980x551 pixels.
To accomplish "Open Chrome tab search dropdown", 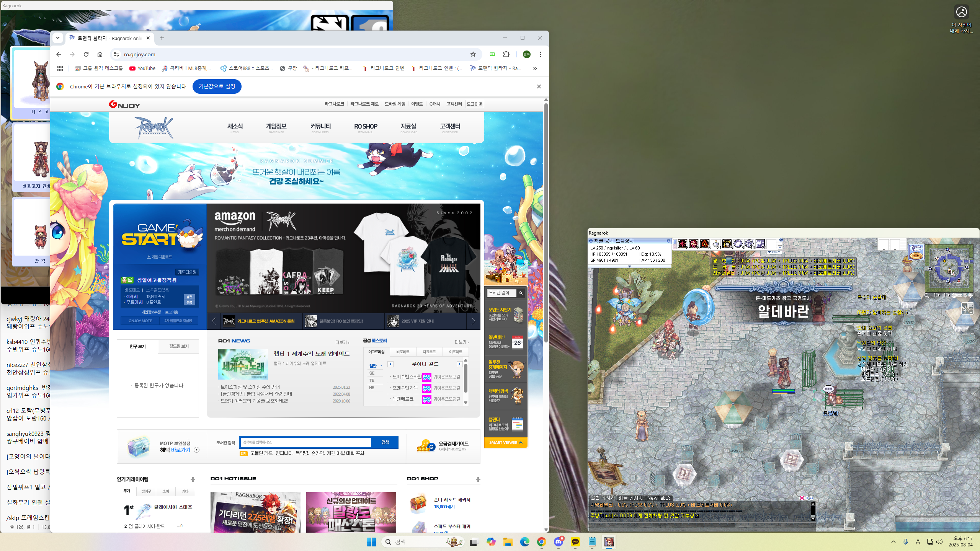I will pyautogui.click(x=58, y=38).
